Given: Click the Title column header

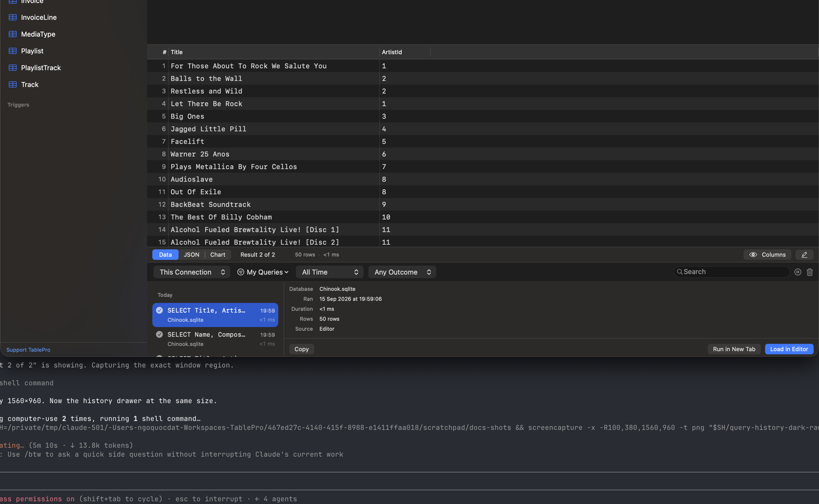Looking at the screenshot, I should tap(274, 52).
